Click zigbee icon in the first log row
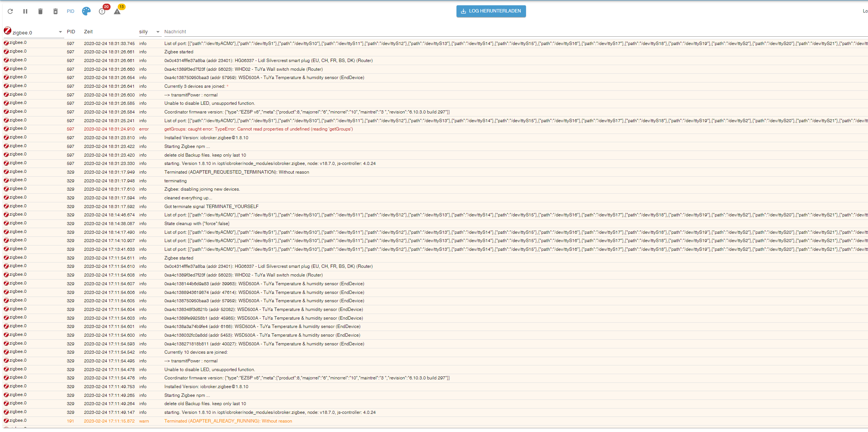The image size is (868, 432). [x=6, y=43]
